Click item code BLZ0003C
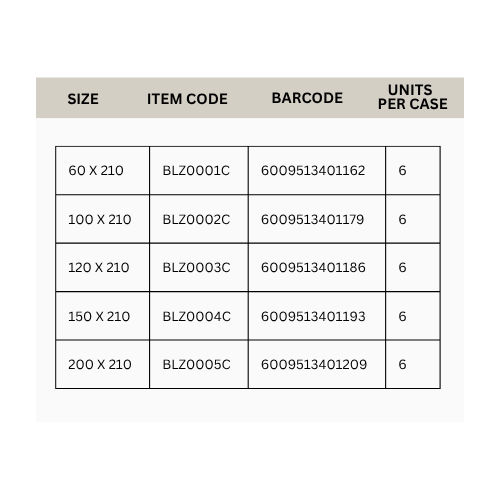The height and width of the screenshot is (500, 500). coord(196,268)
